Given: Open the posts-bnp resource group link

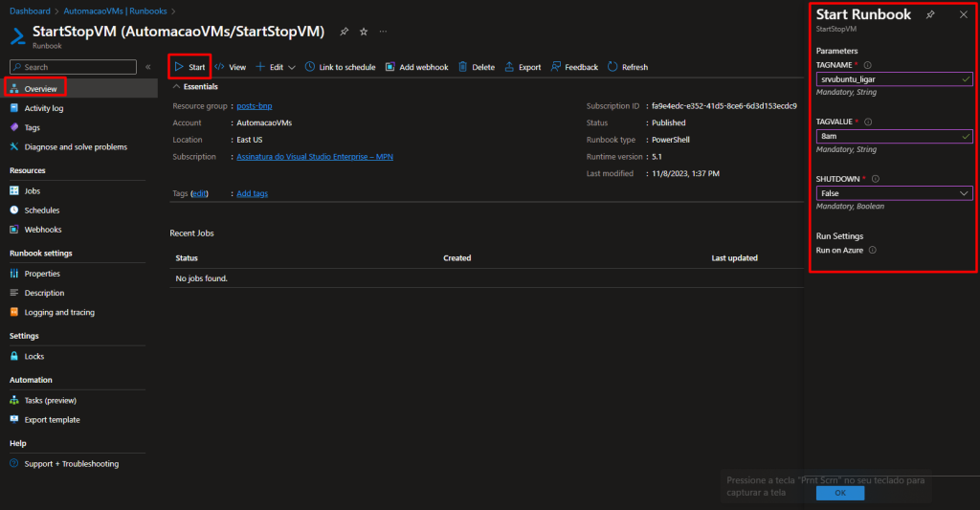Looking at the screenshot, I should coord(254,106).
